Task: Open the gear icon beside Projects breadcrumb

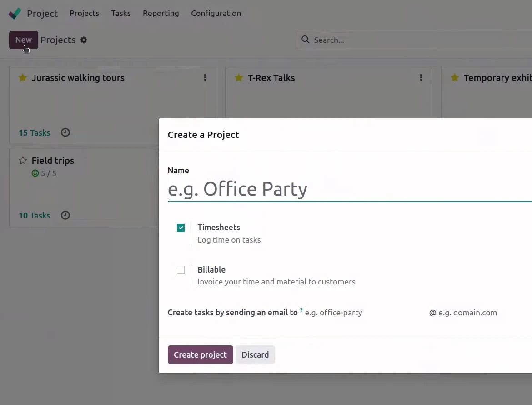Action: 84,40
